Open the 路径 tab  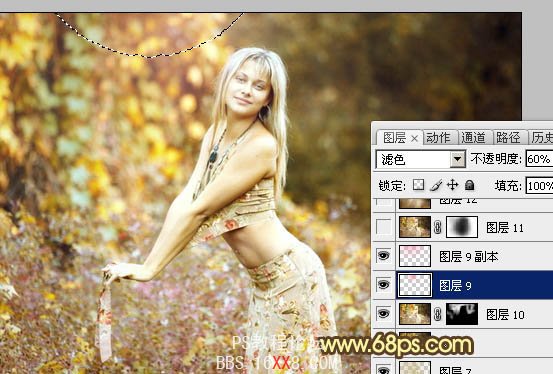click(x=509, y=138)
